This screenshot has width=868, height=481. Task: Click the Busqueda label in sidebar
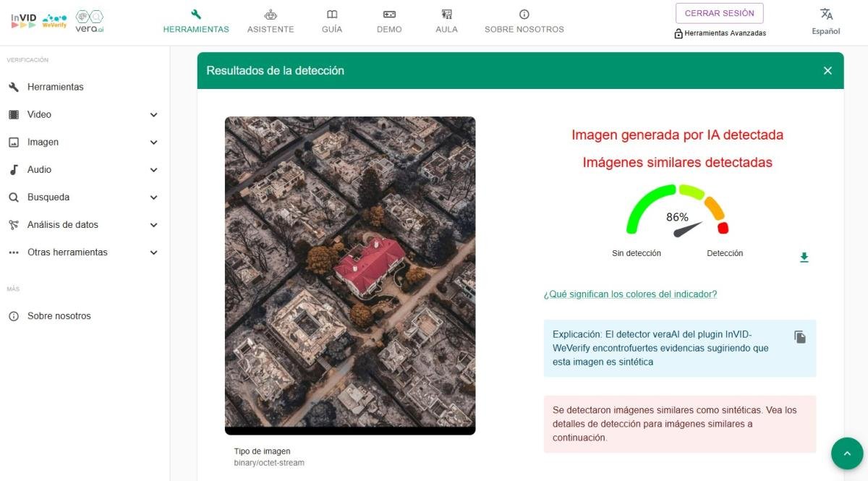pos(48,197)
